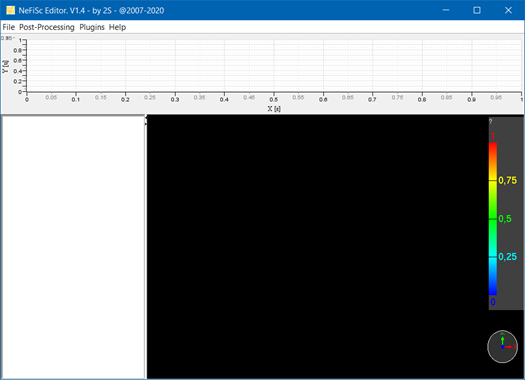This screenshot has height=380, width=525.
Task: Open the Plugins menu
Action: (x=92, y=27)
